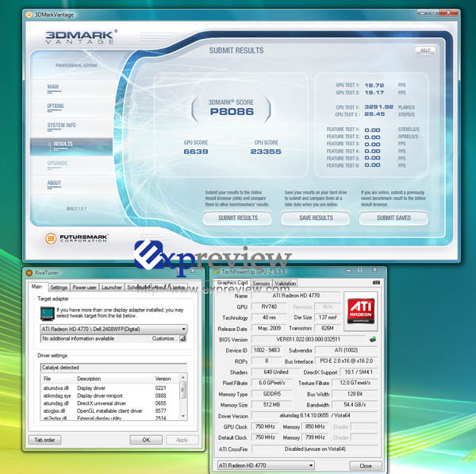This screenshot has height=474, width=476.
Task: Open OPTIONS in the 3DMark sidebar
Action: (56, 106)
